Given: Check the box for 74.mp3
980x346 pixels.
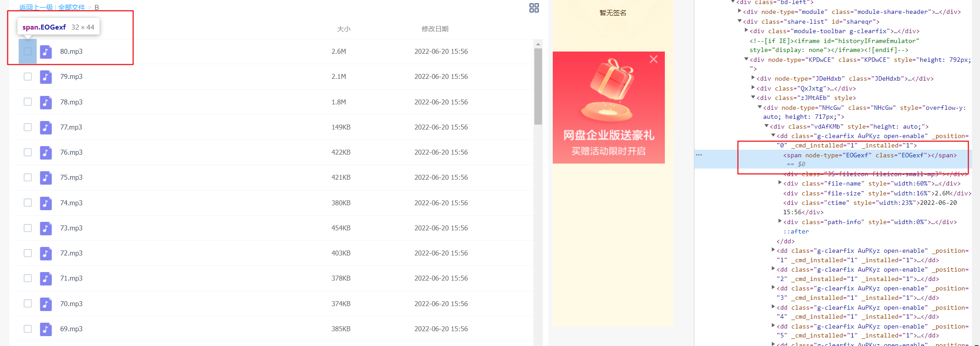Looking at the screenshot, I should (28, 203).
